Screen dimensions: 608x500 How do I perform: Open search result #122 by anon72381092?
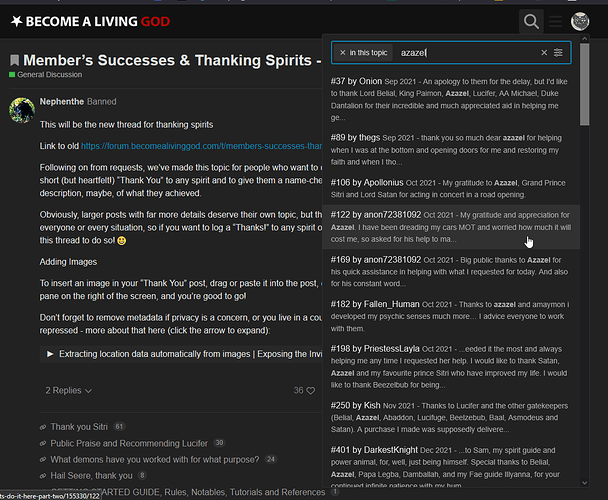pos(451,227)
